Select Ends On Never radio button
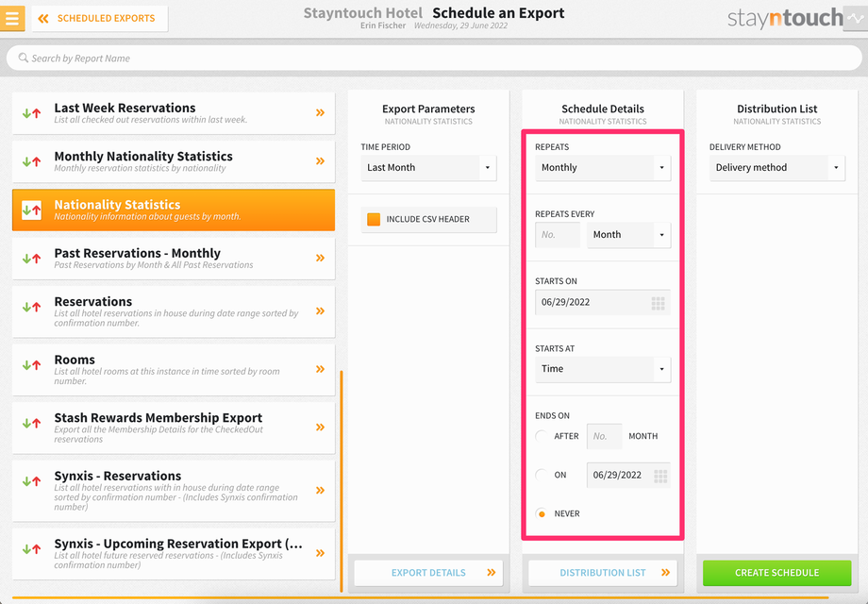The width and height of the screenshot is (868, 604). [542, 513]
